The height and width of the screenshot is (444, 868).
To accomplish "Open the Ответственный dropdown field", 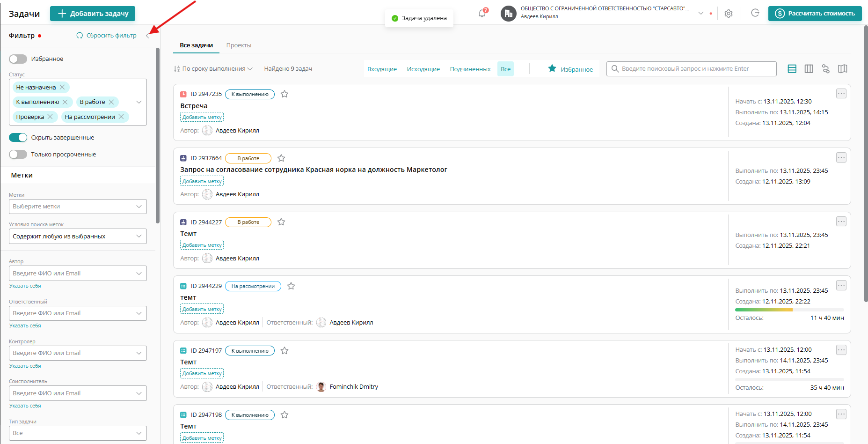I will tap(78, 313).
